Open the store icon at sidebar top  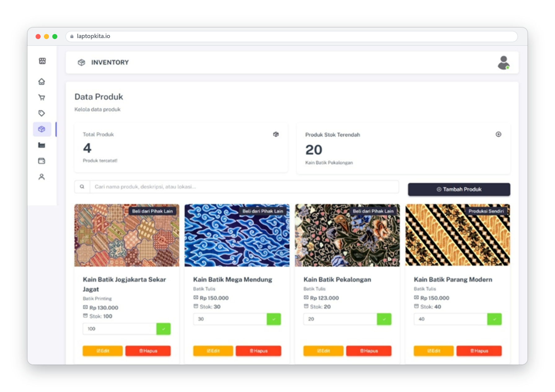[42, 61]
